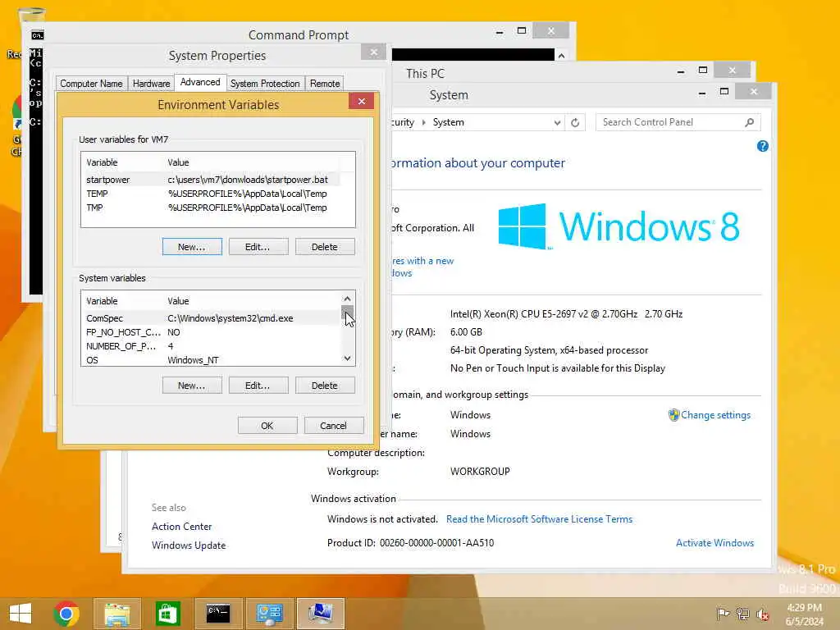840x630 pixels.
Task: Switch to Command Prompt taskbar icon
Action: (218, 614)
